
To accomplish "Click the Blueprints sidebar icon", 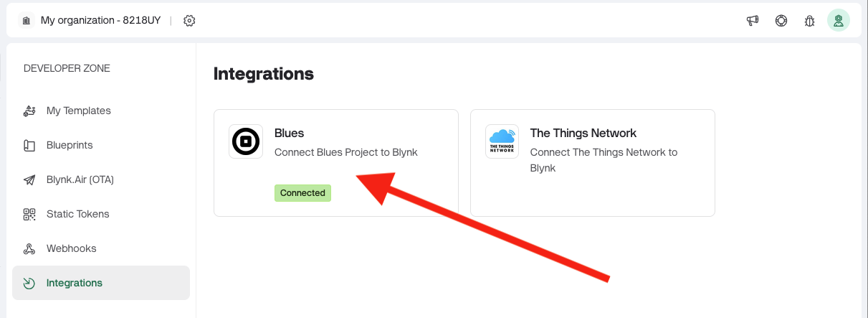I will click(x=29, y=146).
